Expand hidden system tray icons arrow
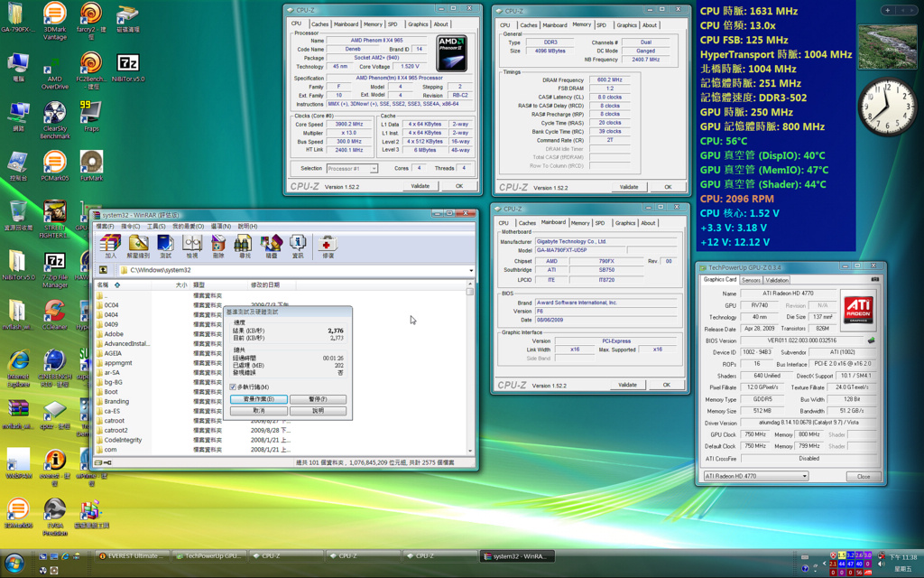The height and width of the screenshot is (578, 924). coord(825,564)
